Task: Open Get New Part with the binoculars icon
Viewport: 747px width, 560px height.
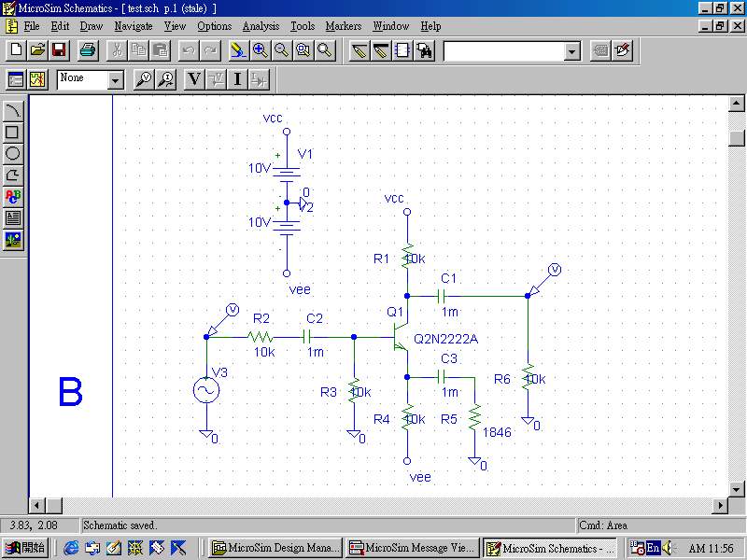Action: 424,50
